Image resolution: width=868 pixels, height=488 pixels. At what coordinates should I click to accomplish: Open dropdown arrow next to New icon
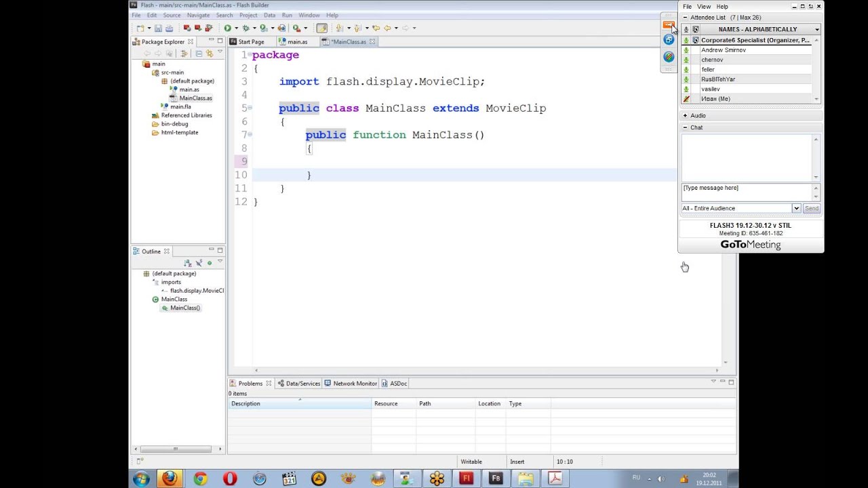(x=149, y=28)
